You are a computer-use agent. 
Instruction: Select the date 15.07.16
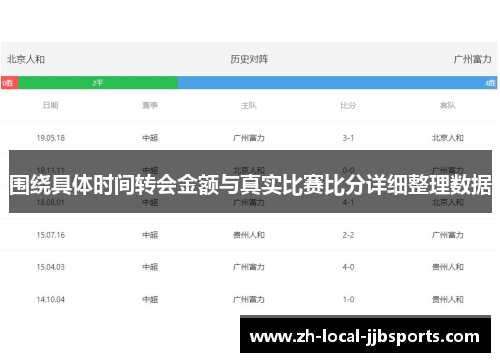tap(51, 235)
